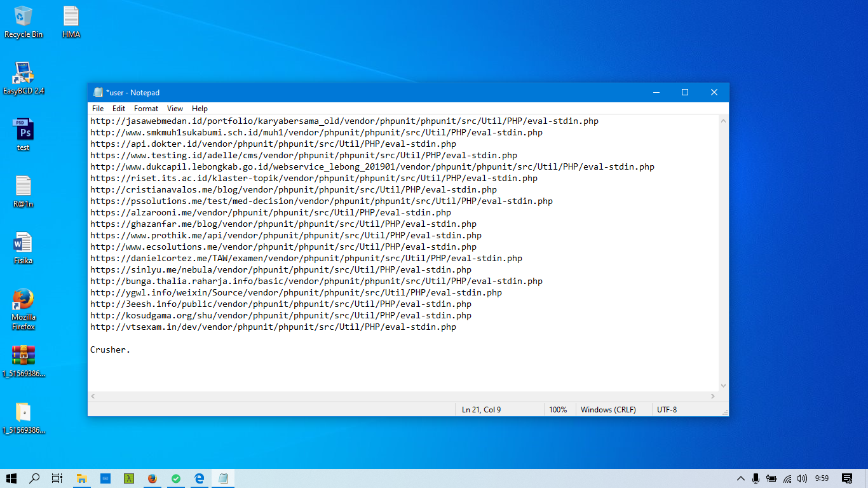Image resolution: width=868 pixels, height=488 pixels.
Task: Open the File menu in Notepad
Action: 98,109
